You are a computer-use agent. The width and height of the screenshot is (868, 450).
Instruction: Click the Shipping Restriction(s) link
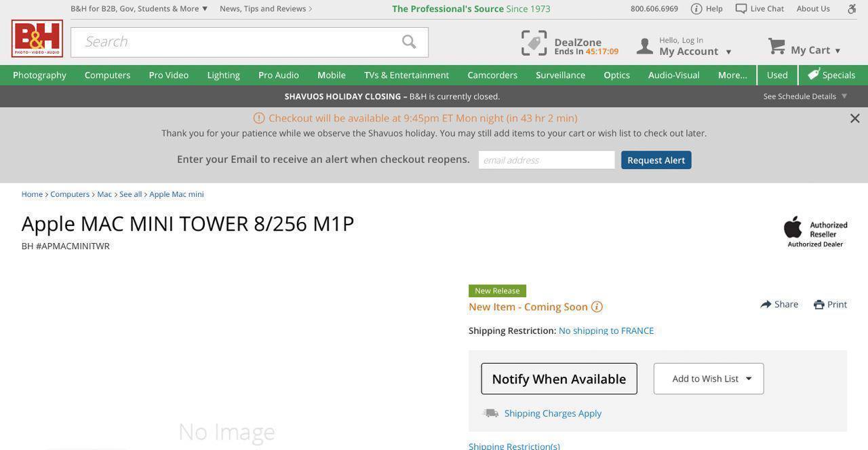click(x=514, y=446)
